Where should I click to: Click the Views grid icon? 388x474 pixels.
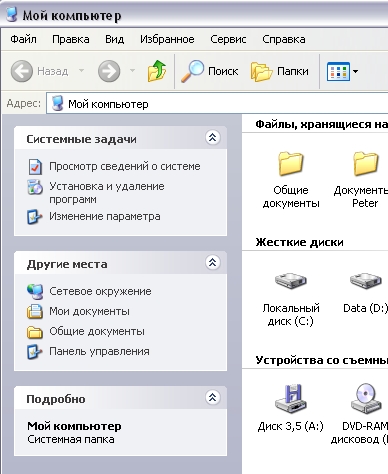(x=338, y=71)
